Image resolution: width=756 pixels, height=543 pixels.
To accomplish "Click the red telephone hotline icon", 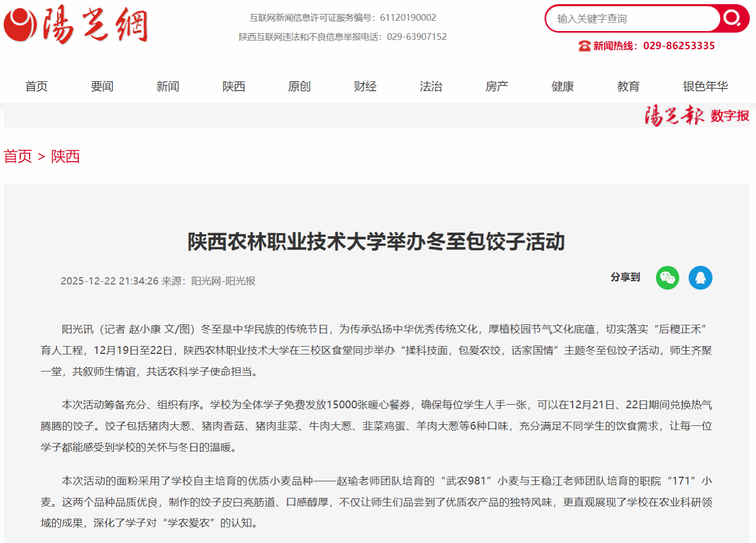I will 584,46.
